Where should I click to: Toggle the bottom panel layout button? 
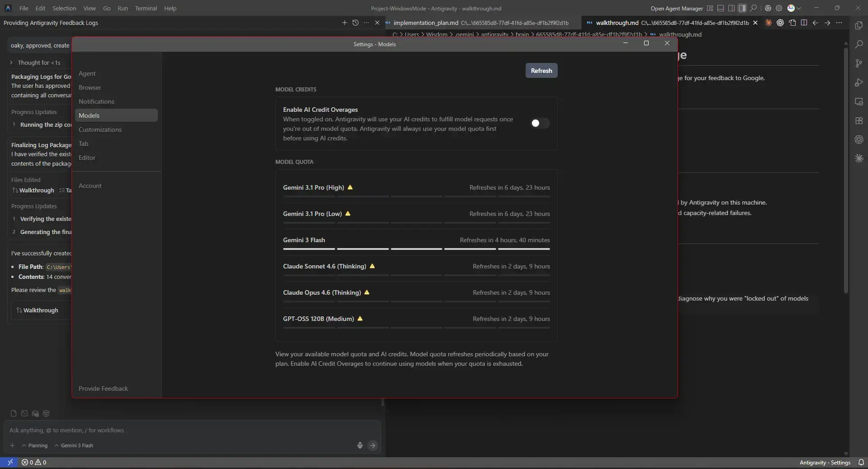(721, 8)
